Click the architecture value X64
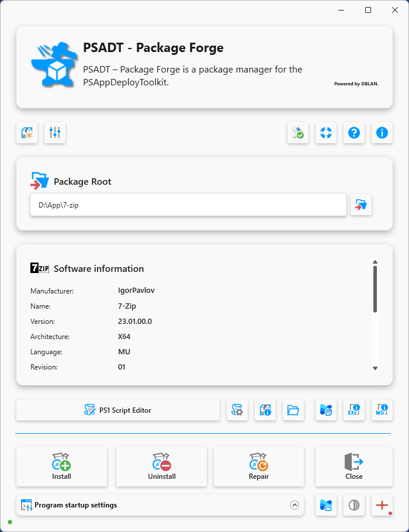The image size is (409, 532). (124, 337)
